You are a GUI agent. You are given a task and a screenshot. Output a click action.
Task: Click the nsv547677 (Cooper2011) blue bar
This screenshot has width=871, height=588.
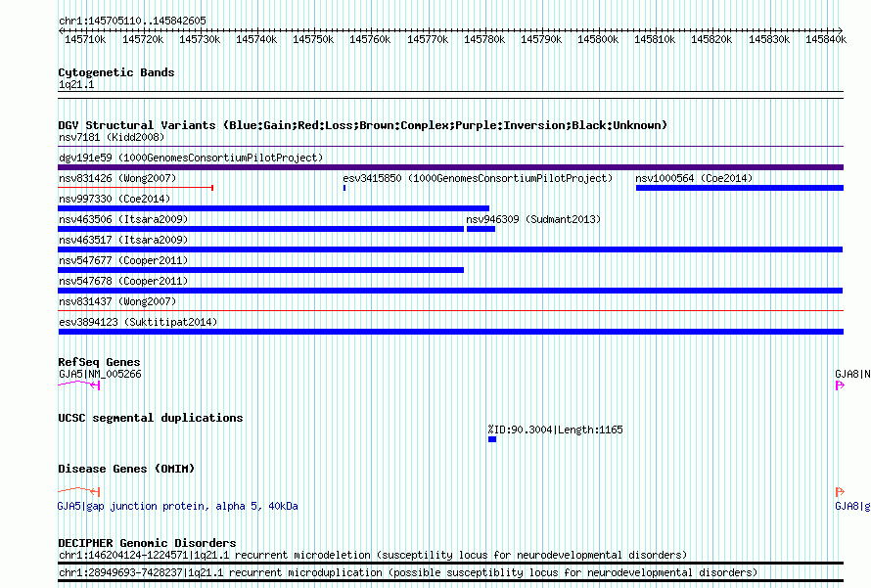pos(260,270)
